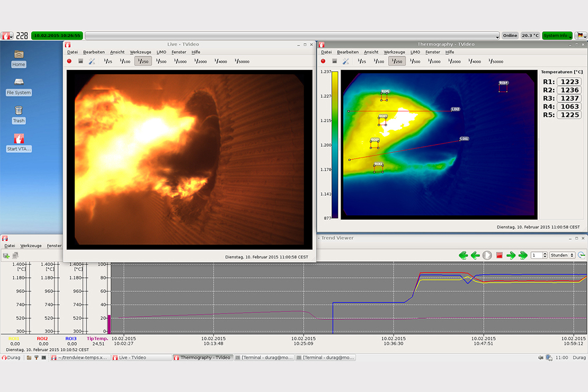The image size is (588, 392).
Task: Click the red record button in Live window
Action: click(69, 61)
